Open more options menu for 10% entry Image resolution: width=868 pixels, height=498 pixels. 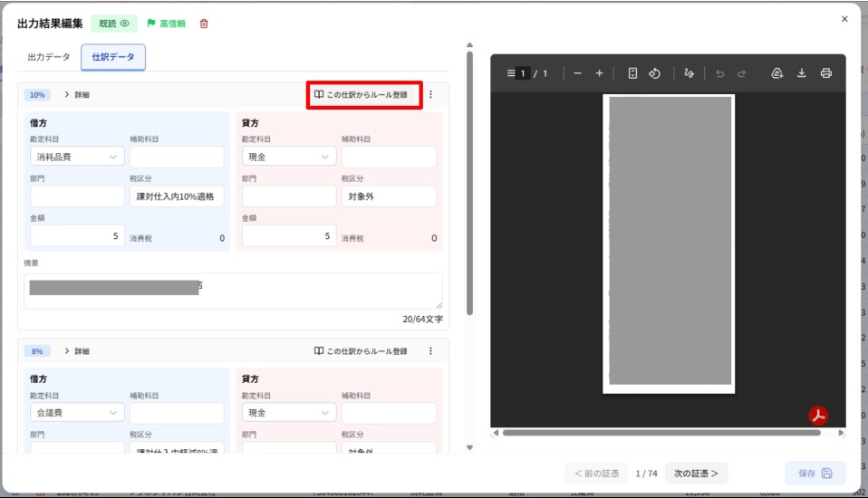point(430,94)
